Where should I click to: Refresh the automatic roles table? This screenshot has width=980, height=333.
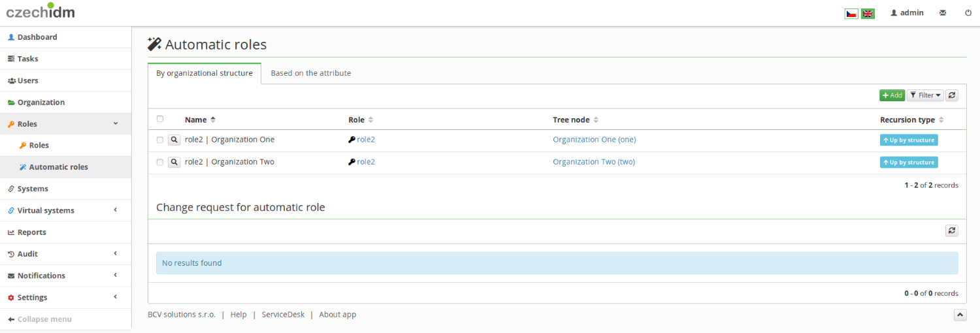pos(952,95)
